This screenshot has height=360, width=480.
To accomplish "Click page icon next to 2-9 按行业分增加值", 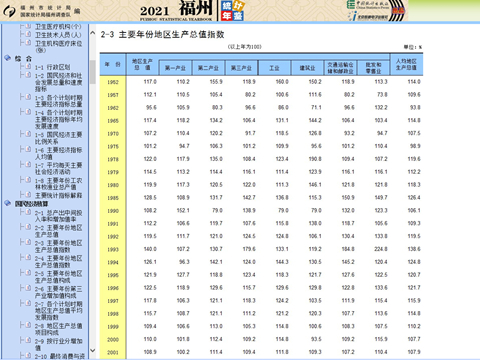I will (28, 340).
